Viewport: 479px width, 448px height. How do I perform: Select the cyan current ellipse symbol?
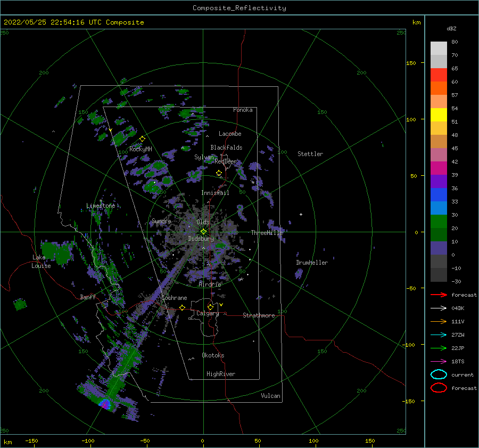coord(439,374)
